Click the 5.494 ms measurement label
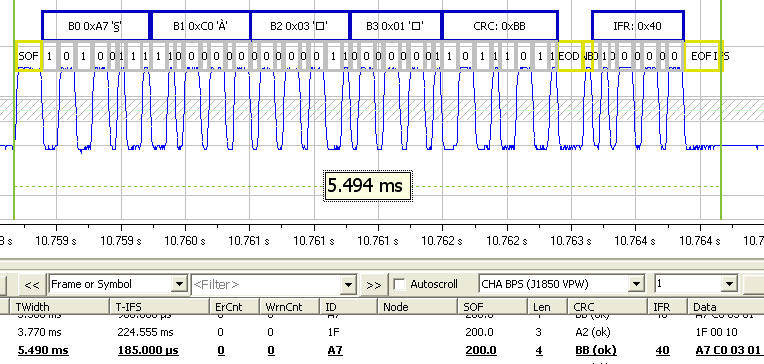The width and height of the screenshot is (764, 364). pos(368,186)
